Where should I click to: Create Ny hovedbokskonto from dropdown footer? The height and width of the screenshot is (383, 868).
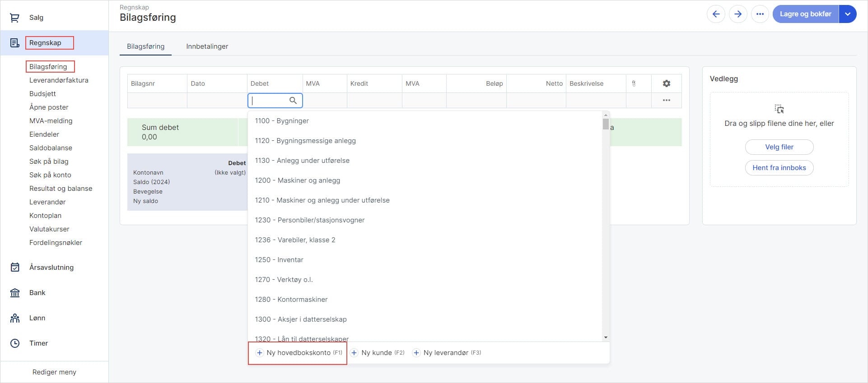tap(299, 353)
